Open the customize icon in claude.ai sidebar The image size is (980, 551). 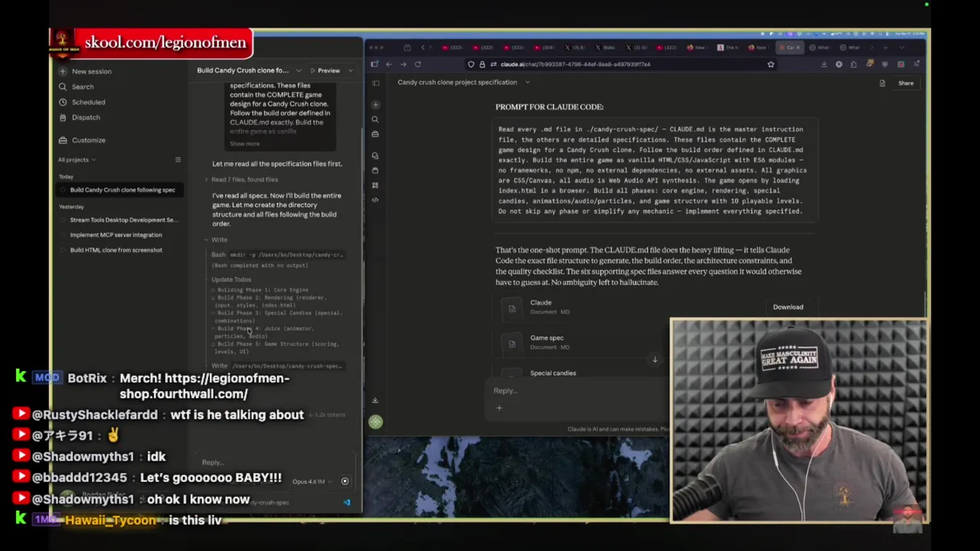pyautogui.click(x=375, y=134)
